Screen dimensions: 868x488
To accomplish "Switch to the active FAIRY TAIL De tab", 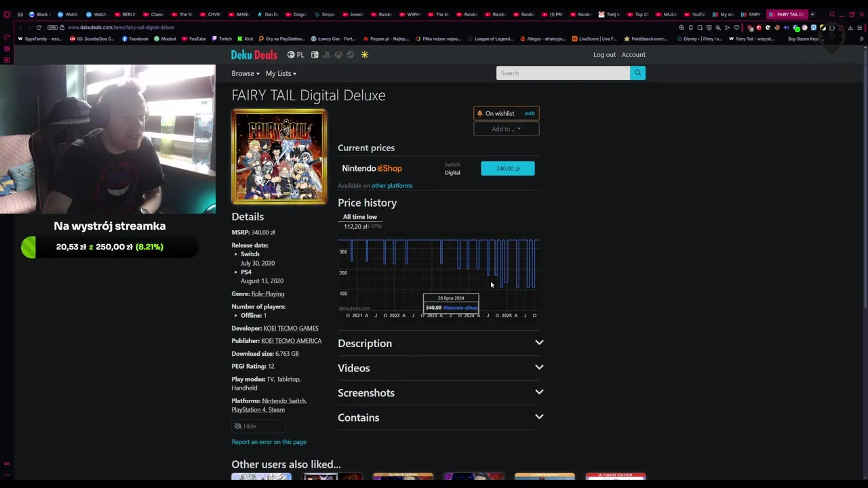I will pyautogui.click(x=787, y=14).
